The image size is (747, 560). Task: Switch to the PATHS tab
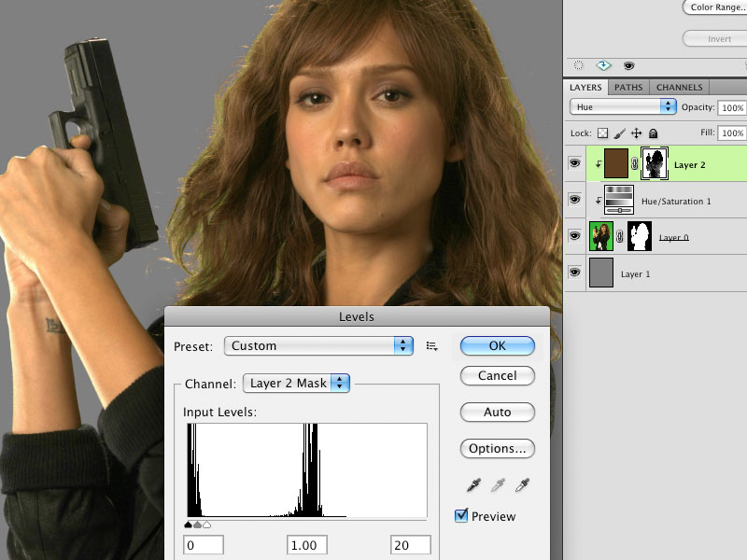tap(628, 87)
